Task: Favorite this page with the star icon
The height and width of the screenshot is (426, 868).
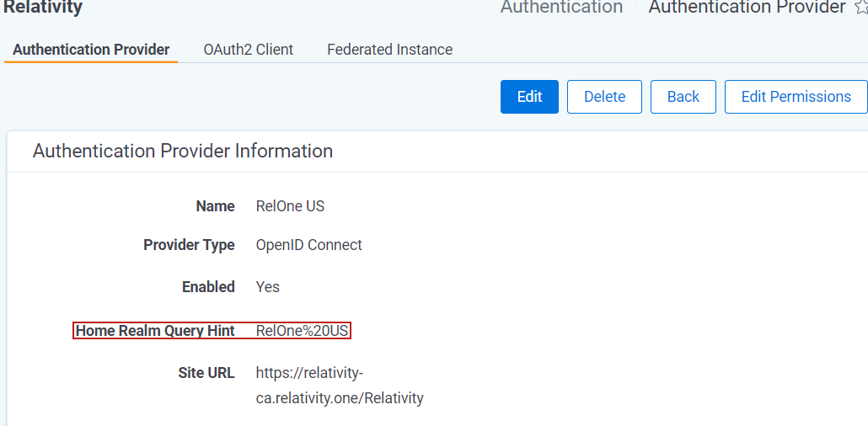Action: tap(861, 8)
